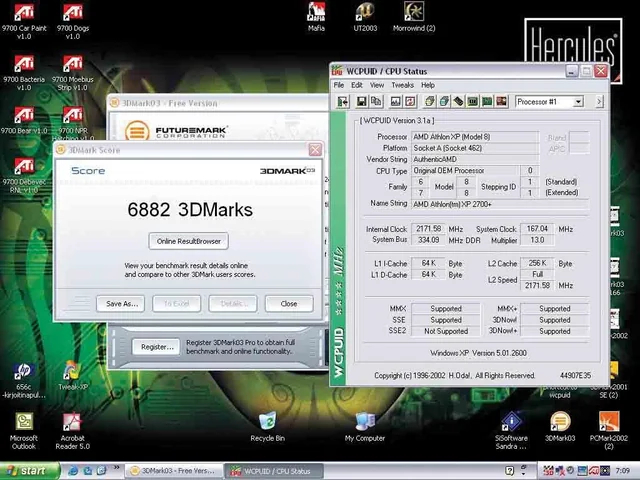
Task: Select the Recycle Bin icon
Action: 267,422
